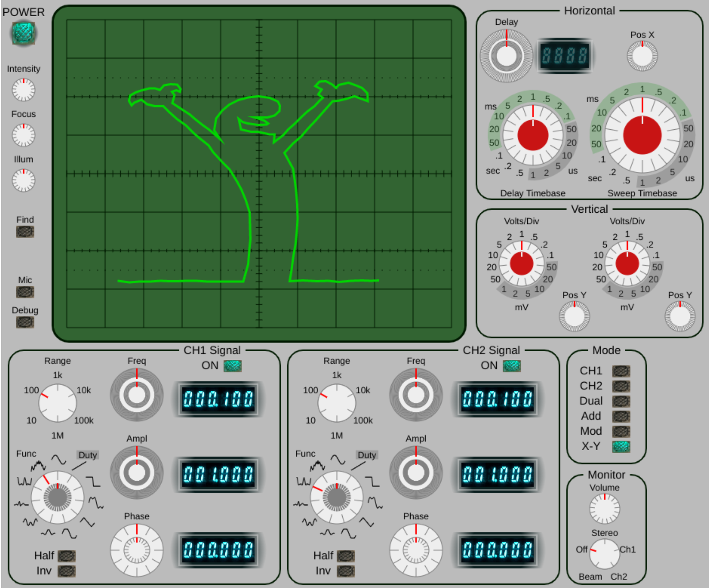The image size is (709, 588).
Task: Click the horizontal Pos X knob
Action: point(642,56)
